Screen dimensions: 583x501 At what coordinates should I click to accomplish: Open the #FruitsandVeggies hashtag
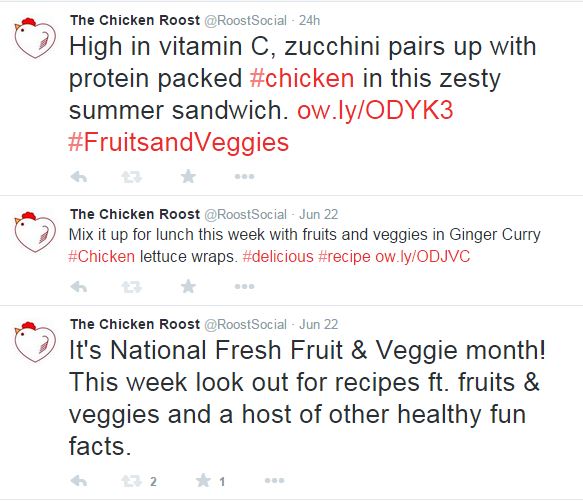(x=178, y=142)
